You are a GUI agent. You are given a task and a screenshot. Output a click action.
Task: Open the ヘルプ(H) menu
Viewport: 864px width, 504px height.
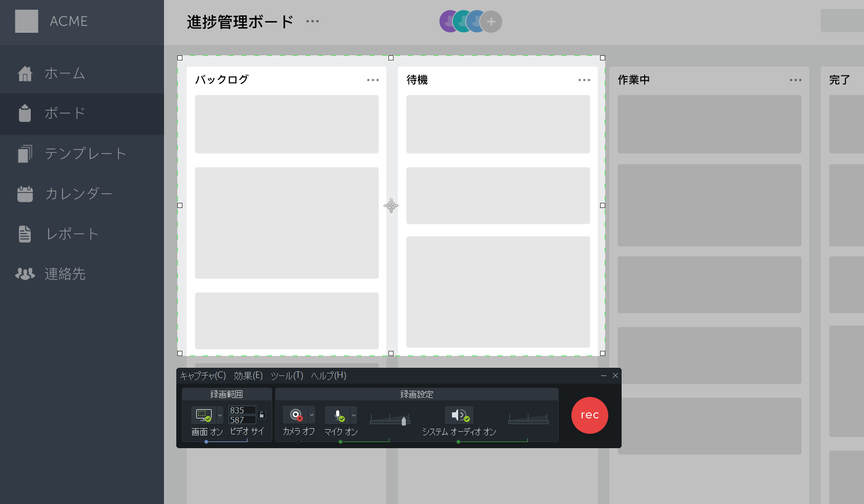(x=328, y=375)
